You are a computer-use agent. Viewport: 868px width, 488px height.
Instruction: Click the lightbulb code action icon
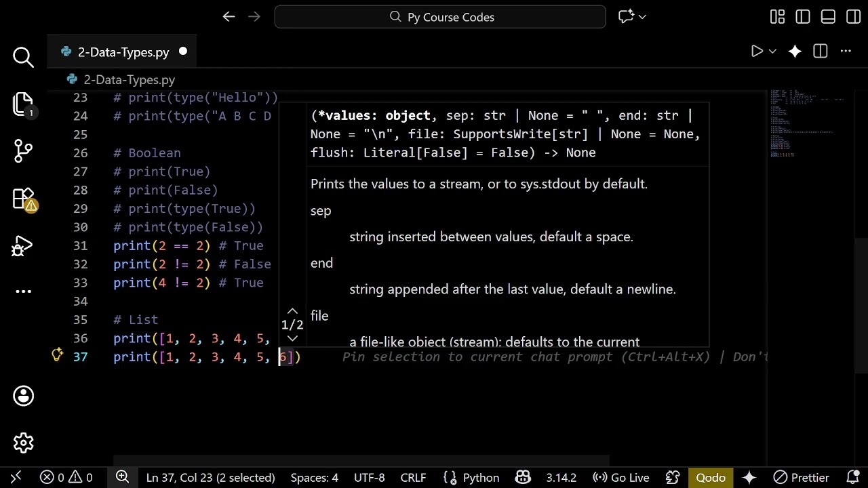[57, 354]
